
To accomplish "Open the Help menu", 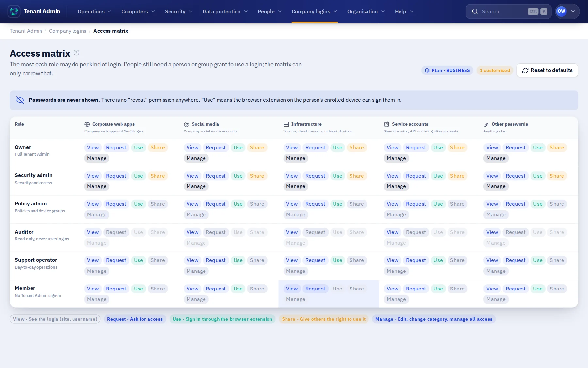I will click(x=404, y=11).
